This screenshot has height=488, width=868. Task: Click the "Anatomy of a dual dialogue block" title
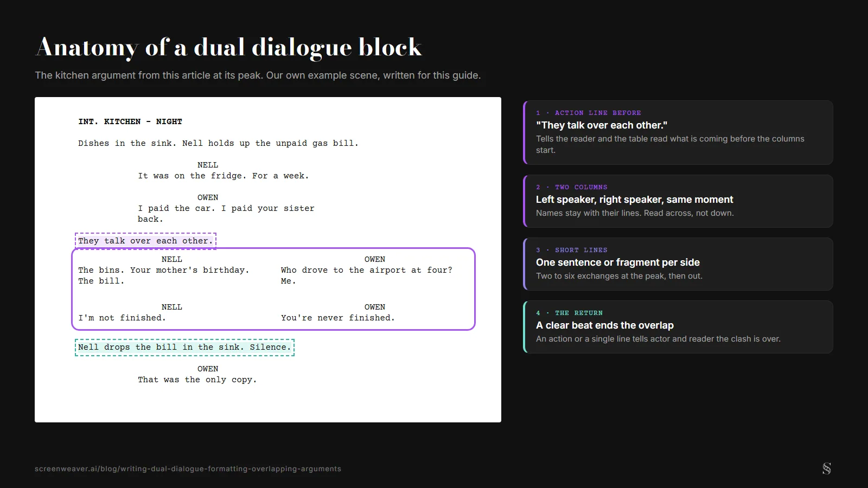pyautogui.click(x=229, y=47)
